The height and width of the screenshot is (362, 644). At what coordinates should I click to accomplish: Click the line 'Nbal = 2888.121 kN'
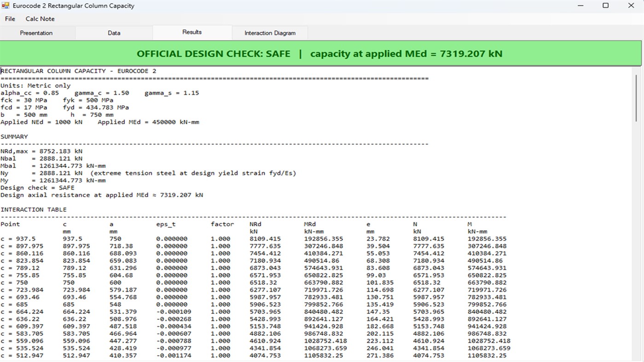click(x=41, y=159)
